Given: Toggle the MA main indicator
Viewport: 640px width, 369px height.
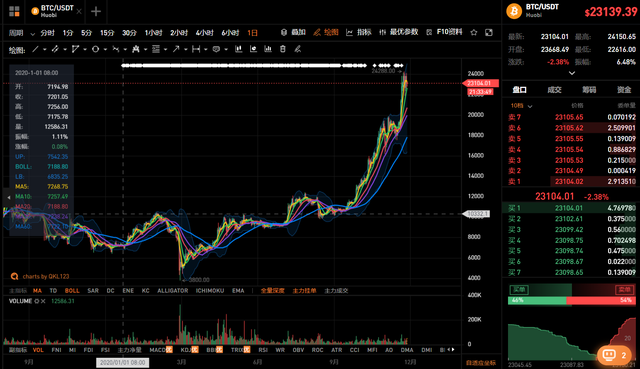Looking at the screenshot, I should pos(37,291).
